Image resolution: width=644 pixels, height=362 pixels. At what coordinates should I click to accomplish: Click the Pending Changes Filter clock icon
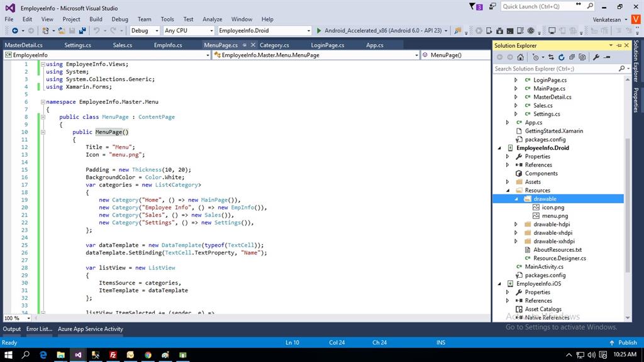(535, 57)
